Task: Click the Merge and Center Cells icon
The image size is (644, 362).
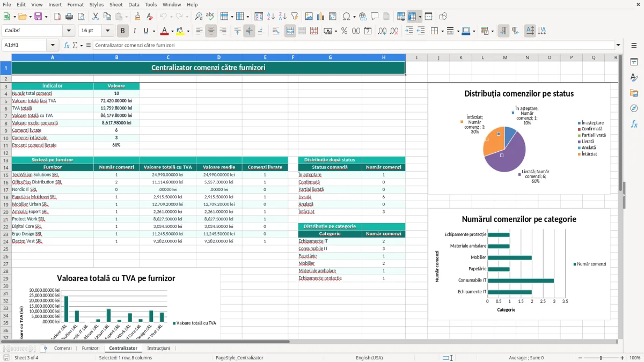Action: point(290,31)
